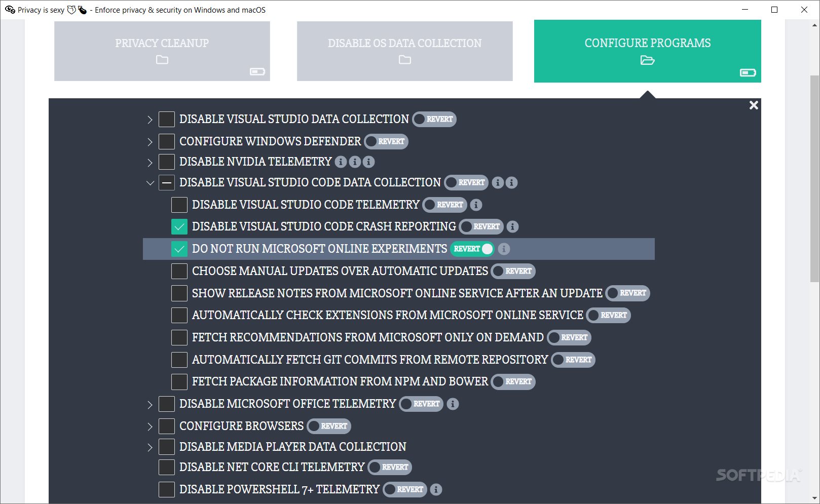Image resolution: width=820 pixels, height=504 pixels.
Task: Check Disable Visual Studio Data Collection checkbox
Action: click(167, 120)
